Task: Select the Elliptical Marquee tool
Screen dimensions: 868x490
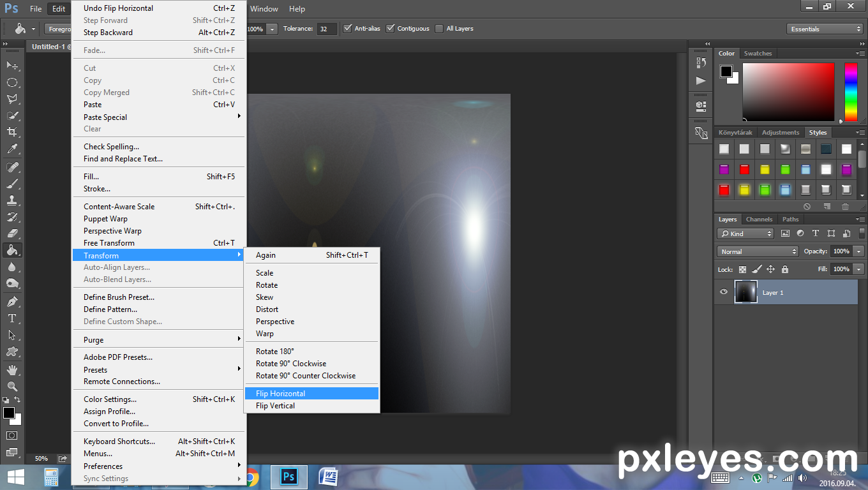Action: (12, 82)
